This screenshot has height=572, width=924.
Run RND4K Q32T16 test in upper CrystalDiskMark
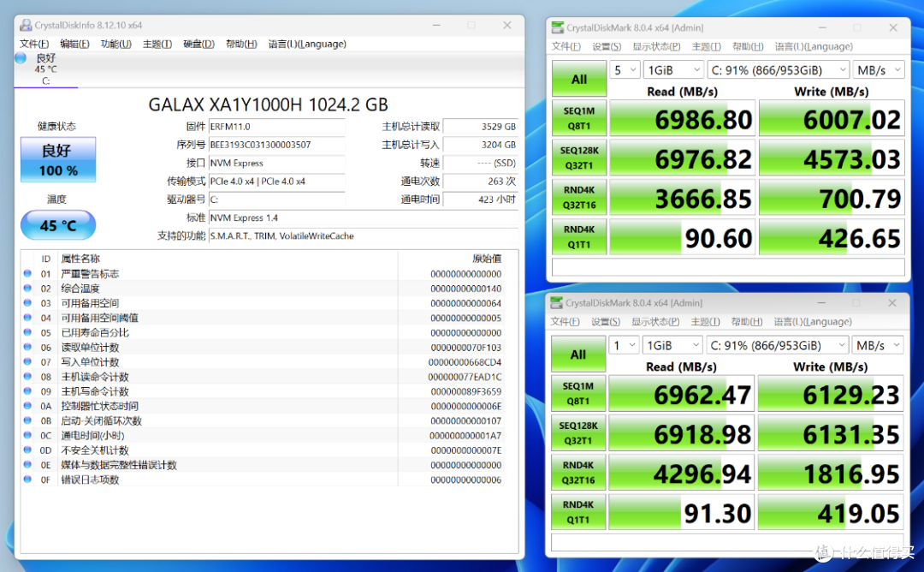pos(578,197)
